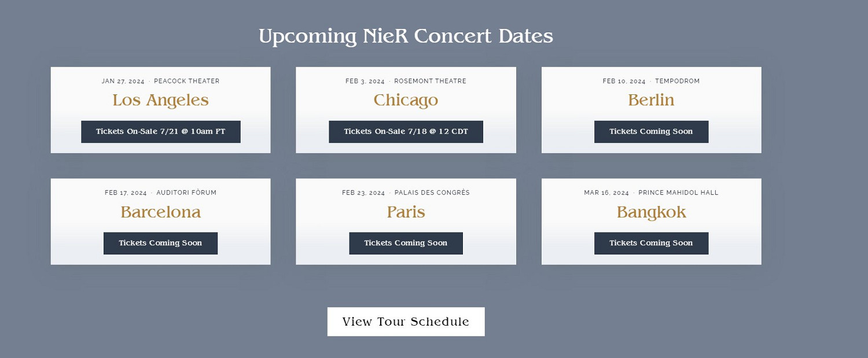Viewport: 868px width, 358px height.
Task: Click the Upcoming NieR Concert Dates heading
Action: tap(406, 36)
